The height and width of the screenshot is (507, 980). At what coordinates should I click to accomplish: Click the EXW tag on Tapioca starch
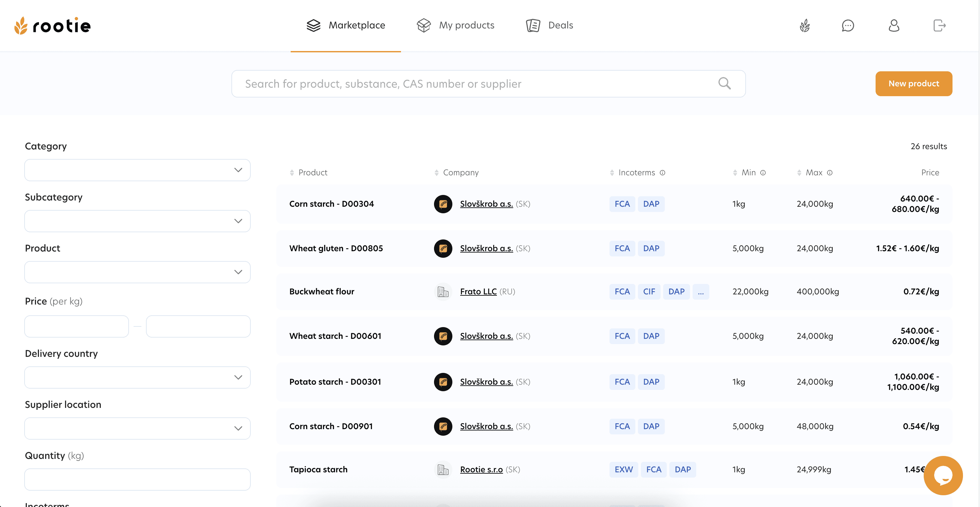click(x=624, y=469)
